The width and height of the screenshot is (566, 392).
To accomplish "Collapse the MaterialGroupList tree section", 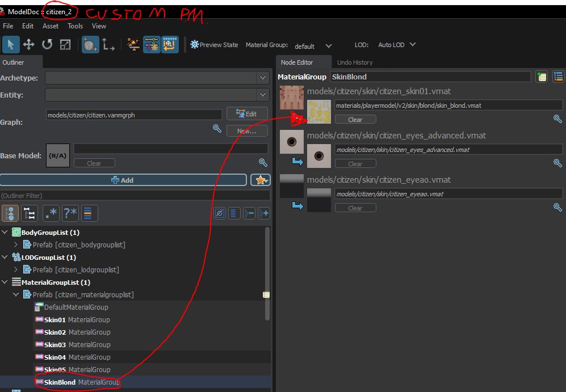I will click(5, 282).
